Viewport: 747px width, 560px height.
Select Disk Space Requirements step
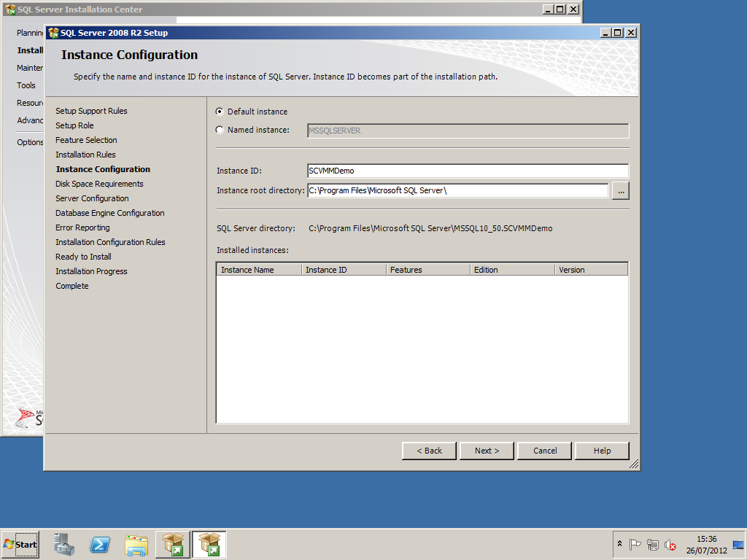99,184
